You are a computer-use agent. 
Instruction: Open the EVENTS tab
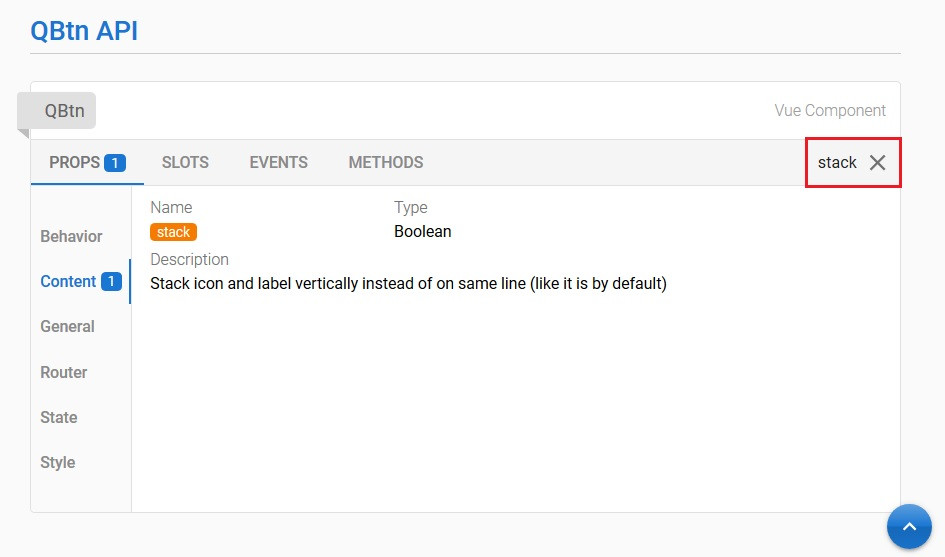tap(278, 162)
